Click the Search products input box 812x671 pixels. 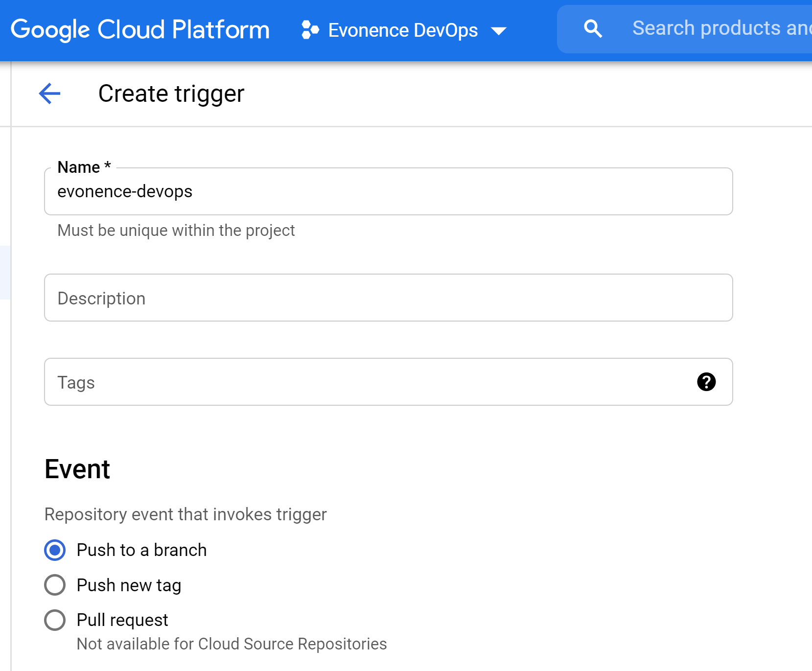click(685, 29)
